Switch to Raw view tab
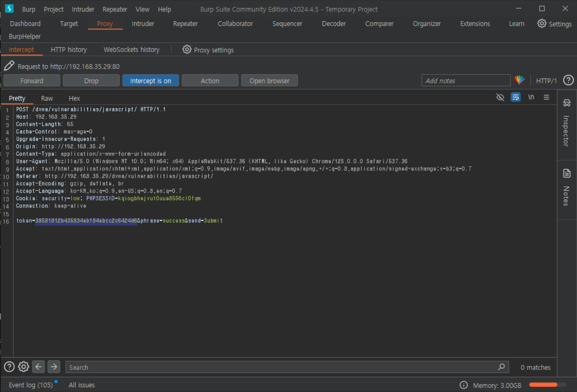Image resolution: width=577 pixels, height=392 pixels. [47, 98]
